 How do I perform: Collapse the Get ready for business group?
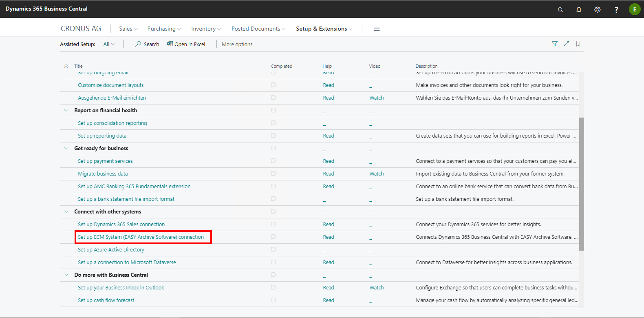[x=66, y=148]
